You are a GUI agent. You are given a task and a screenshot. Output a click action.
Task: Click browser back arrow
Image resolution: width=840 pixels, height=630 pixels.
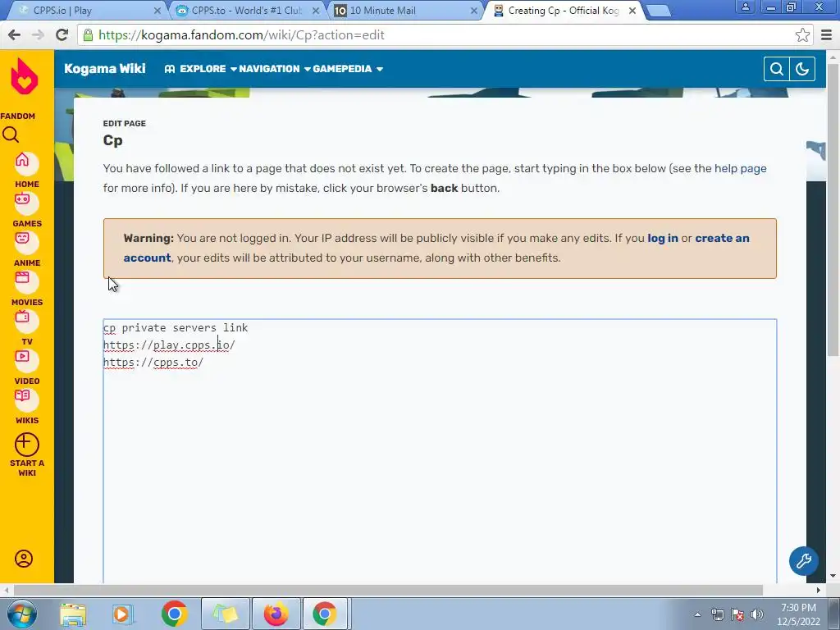pyautogui.click(x=15, y=35)
